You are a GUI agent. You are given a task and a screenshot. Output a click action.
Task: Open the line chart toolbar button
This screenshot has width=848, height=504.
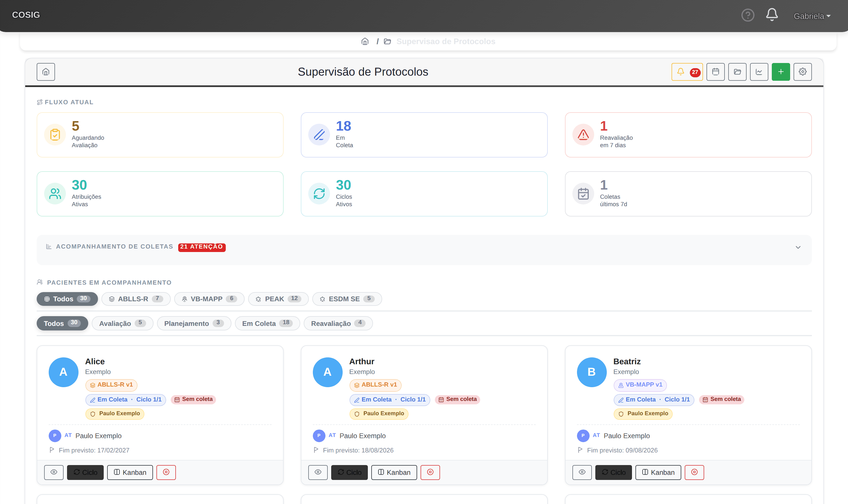[x=759, y=72]
